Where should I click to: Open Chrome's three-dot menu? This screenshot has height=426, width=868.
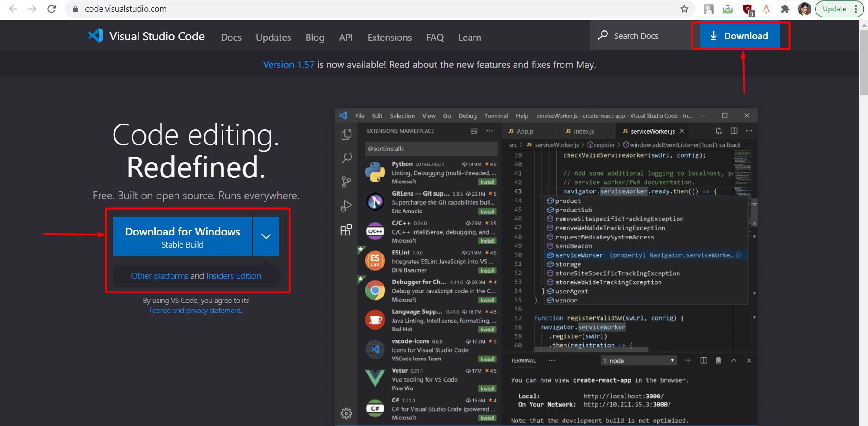click(856, 9)
